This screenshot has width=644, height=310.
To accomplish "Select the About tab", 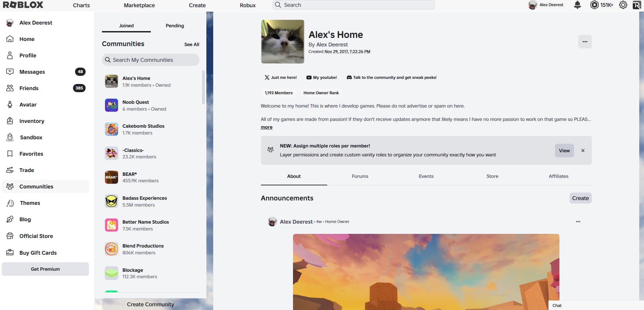I will (294, 176).
